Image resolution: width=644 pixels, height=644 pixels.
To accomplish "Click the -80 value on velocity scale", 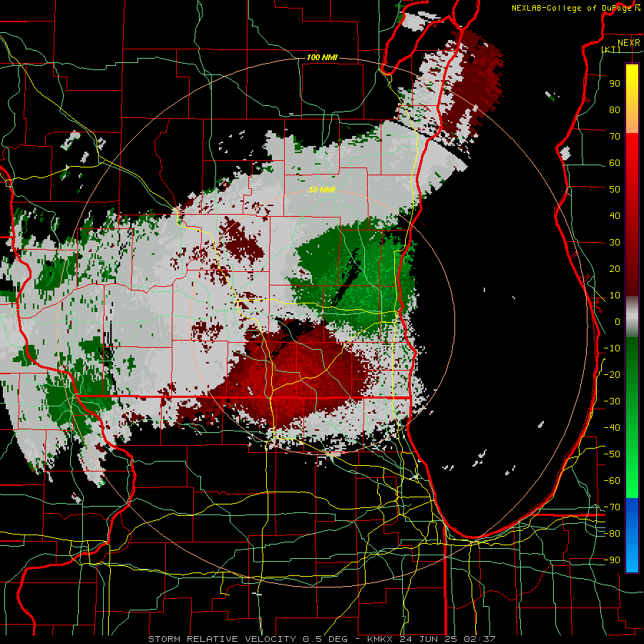I will click(612, 534).
